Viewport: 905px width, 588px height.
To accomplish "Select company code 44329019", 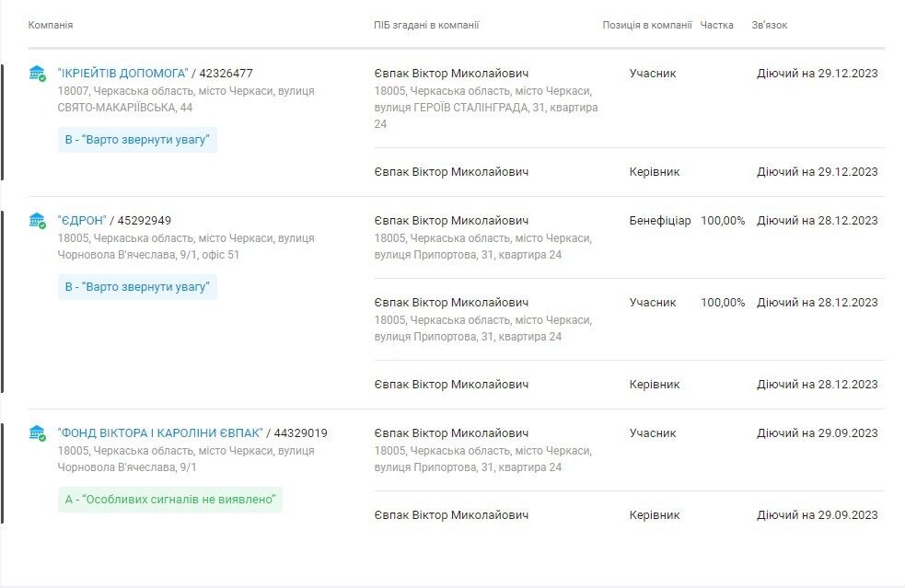I will pos(300,432).
